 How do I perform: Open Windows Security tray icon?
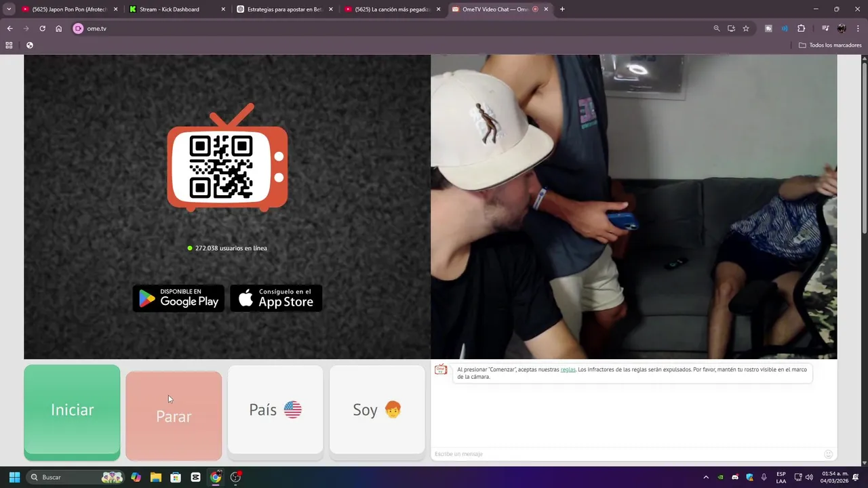(749, 477)
